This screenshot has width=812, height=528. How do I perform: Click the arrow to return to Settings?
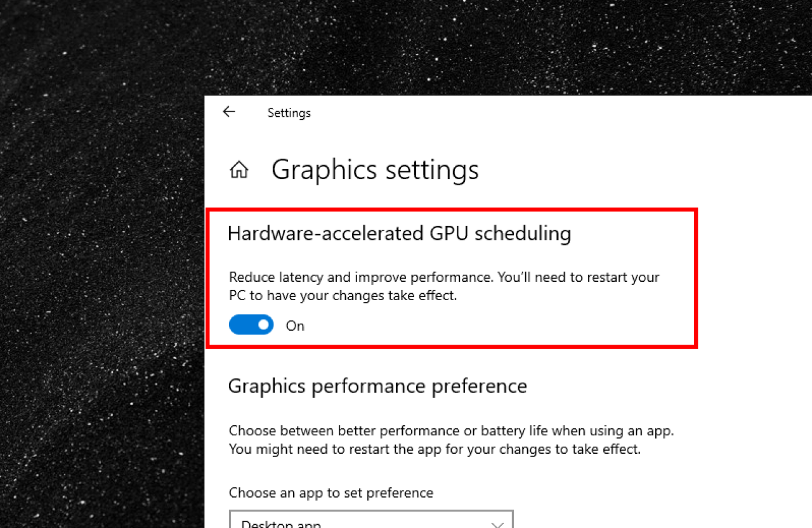tap(228, 112)
